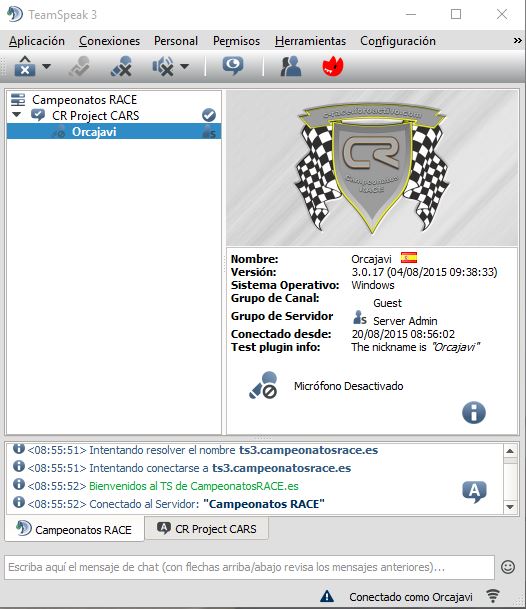Expand the toolbar overflow chevron

click(x=517, y=41)
